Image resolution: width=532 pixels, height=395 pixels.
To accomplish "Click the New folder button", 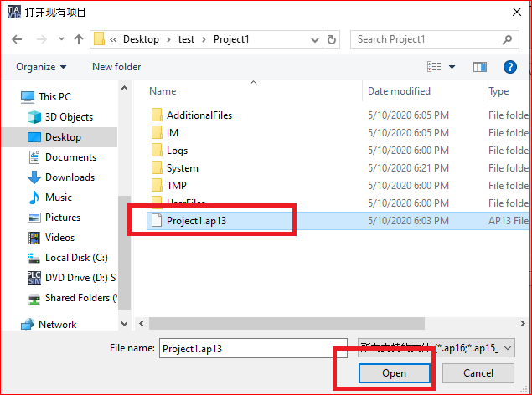I will 116,67.
